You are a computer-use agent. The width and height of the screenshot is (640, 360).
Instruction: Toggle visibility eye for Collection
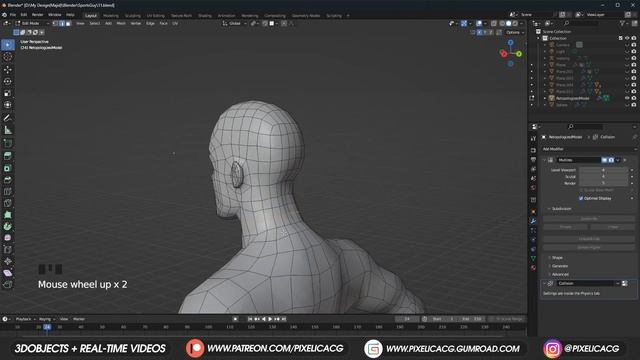tap(627, 38)
